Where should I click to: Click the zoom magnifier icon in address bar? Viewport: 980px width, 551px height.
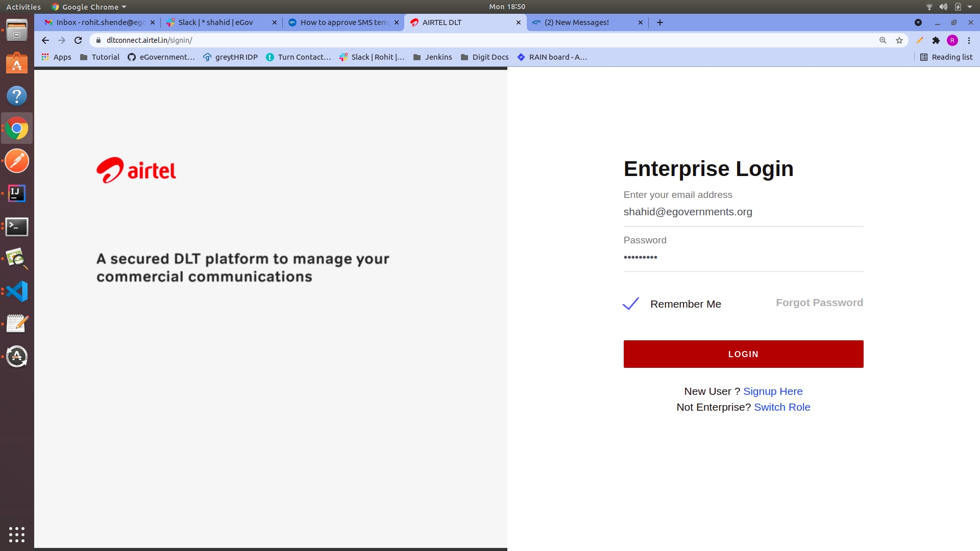coord(883,40)
